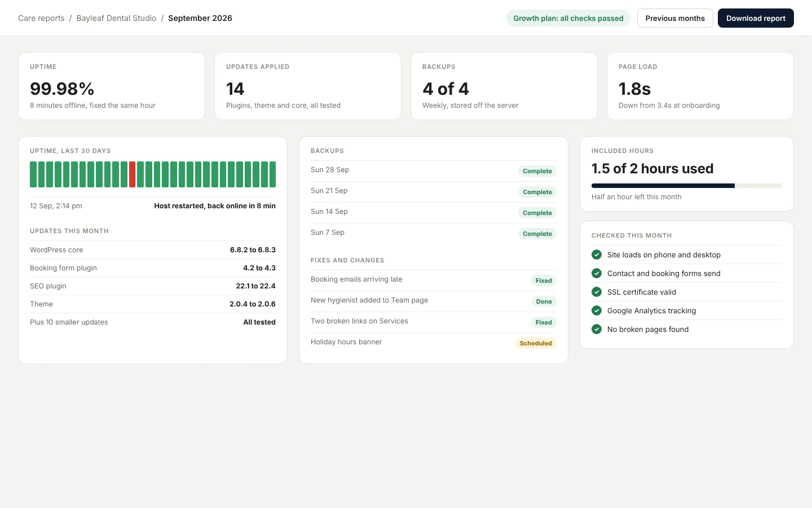Click the check icon beside Contact and booking forms send
This screenshot has width=812, height=508.
597,273
